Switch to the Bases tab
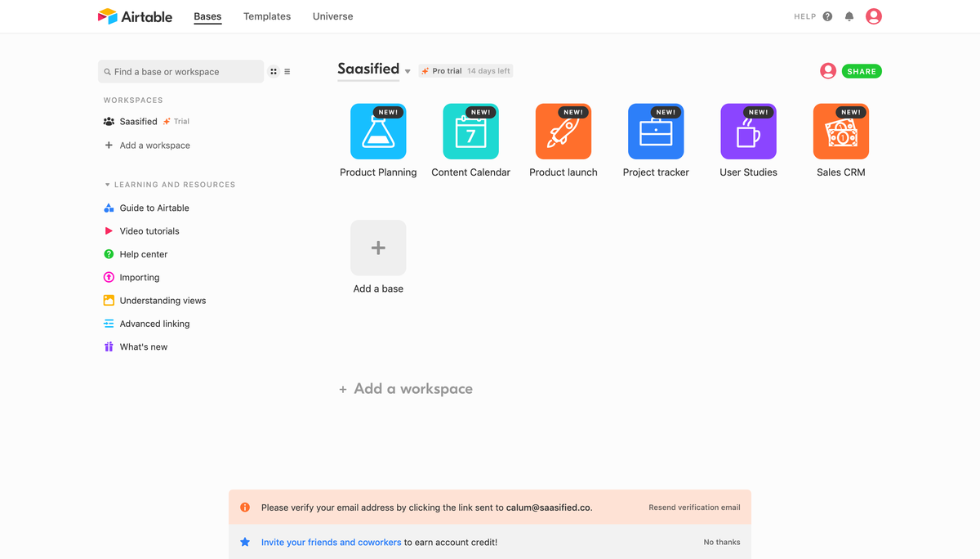The height and width of the screenshot is (559, 980). tap(207, 16)
